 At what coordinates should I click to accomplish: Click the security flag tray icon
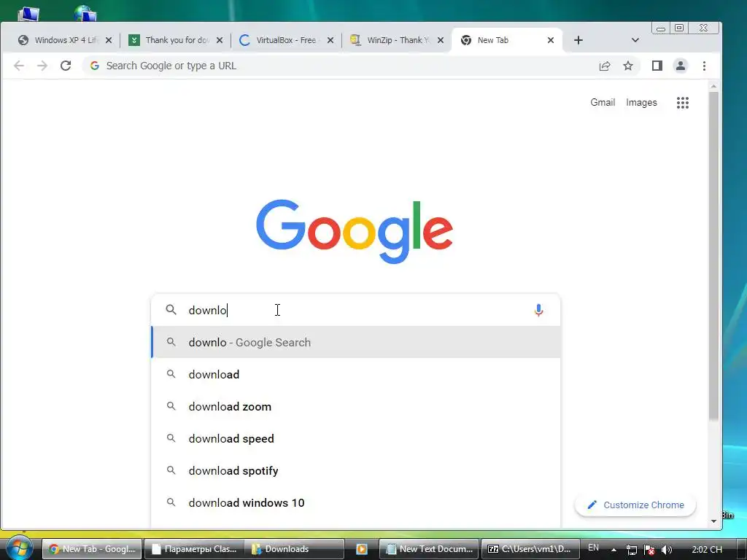(x=649, y=550)
